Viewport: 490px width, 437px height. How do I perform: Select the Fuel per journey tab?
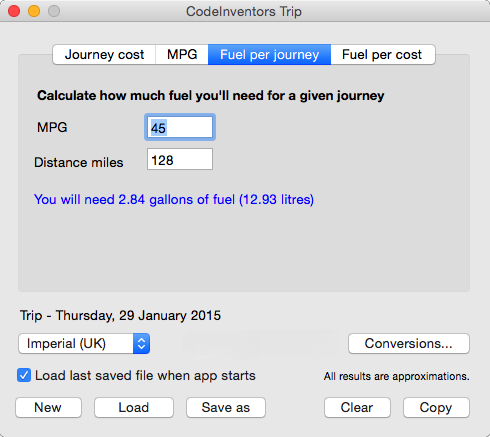click(x=269, y=54)
